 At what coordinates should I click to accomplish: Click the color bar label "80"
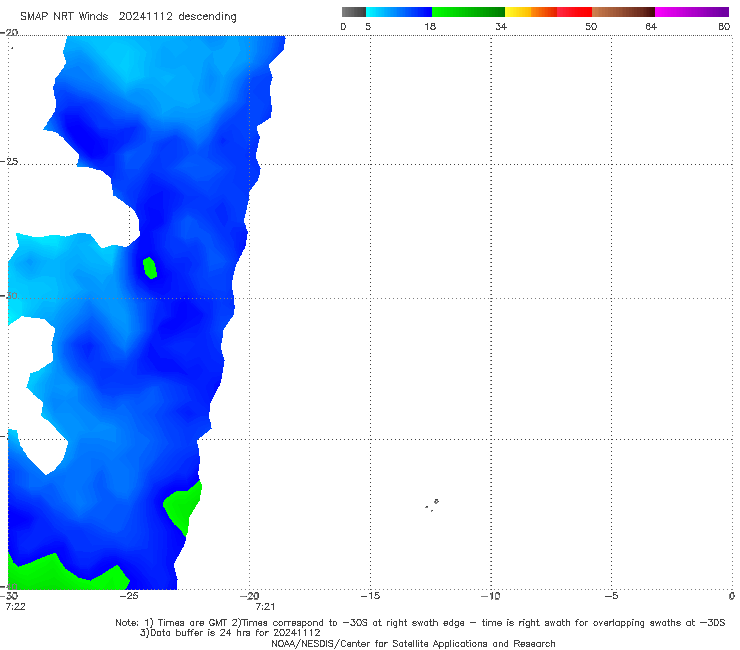coord(724,26)
